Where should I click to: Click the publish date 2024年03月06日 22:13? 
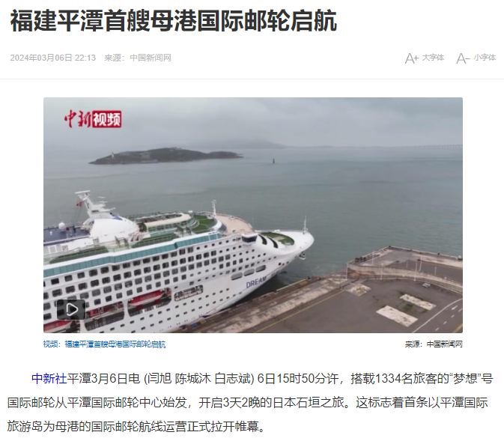[x=52, y=58]
